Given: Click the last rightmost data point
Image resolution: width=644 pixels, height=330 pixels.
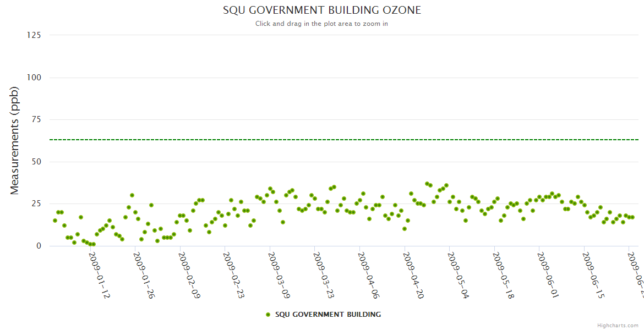Looking at the screenshot, I should coord(632,217).
